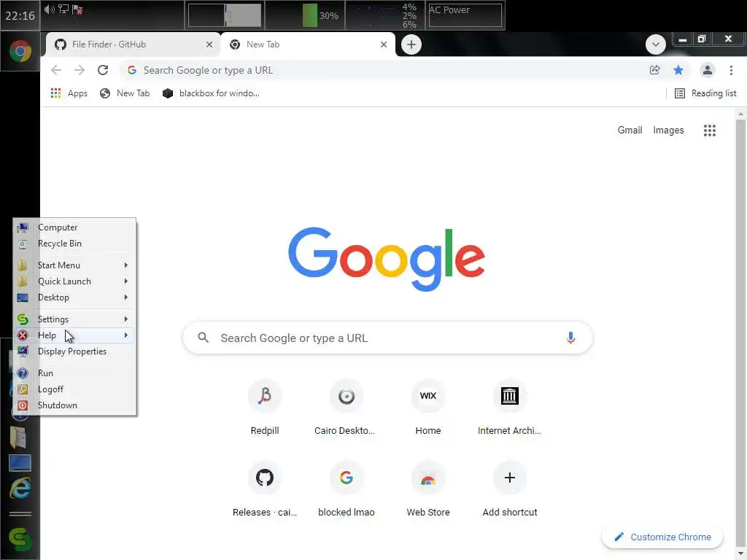Open the Apps bookmark

click(69, 93)
